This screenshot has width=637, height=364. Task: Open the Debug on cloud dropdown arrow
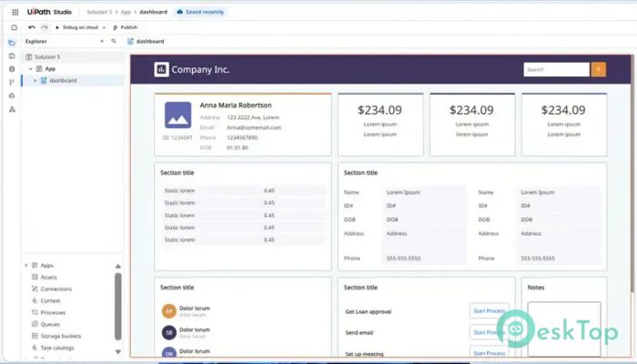click(x=104, y=27)
